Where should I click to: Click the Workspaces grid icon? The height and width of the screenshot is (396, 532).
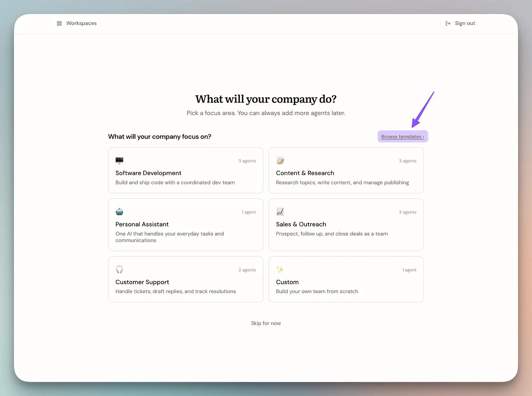click(x=59, y=23)
